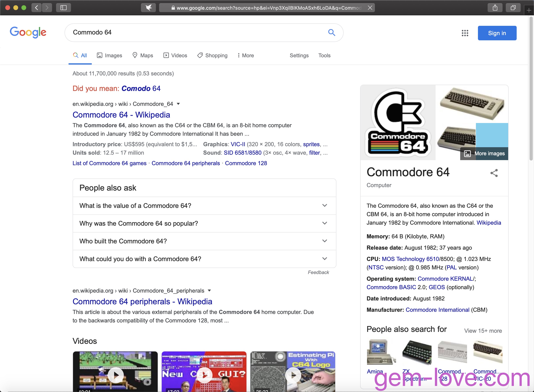This screenshot has width=534, height=392.
Task: Open search Settings
Action: click(299, 55)
